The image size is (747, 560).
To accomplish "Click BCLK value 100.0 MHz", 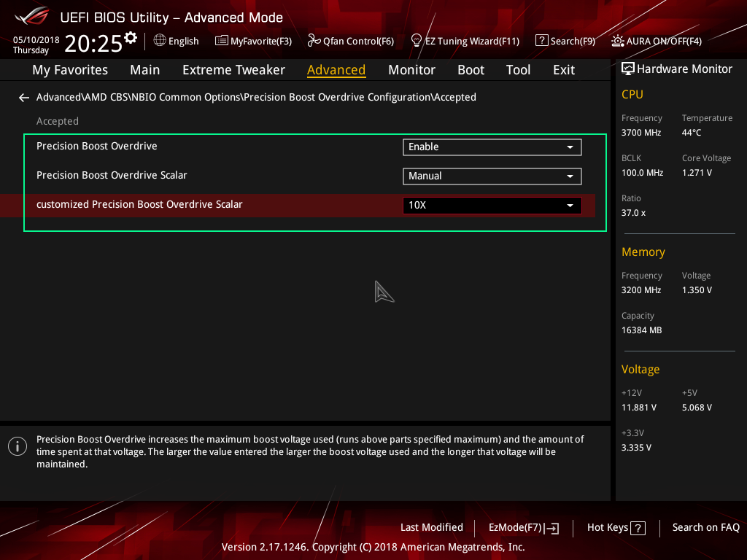I will point(642,172).
